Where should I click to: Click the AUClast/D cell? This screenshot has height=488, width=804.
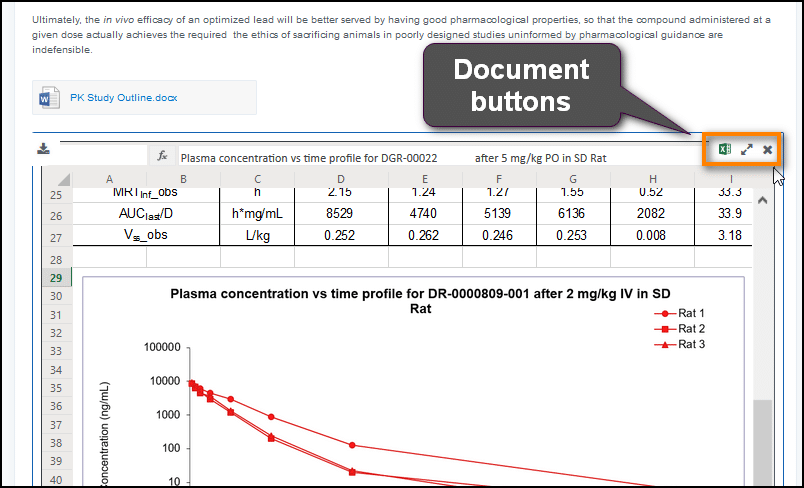point(146,214)
